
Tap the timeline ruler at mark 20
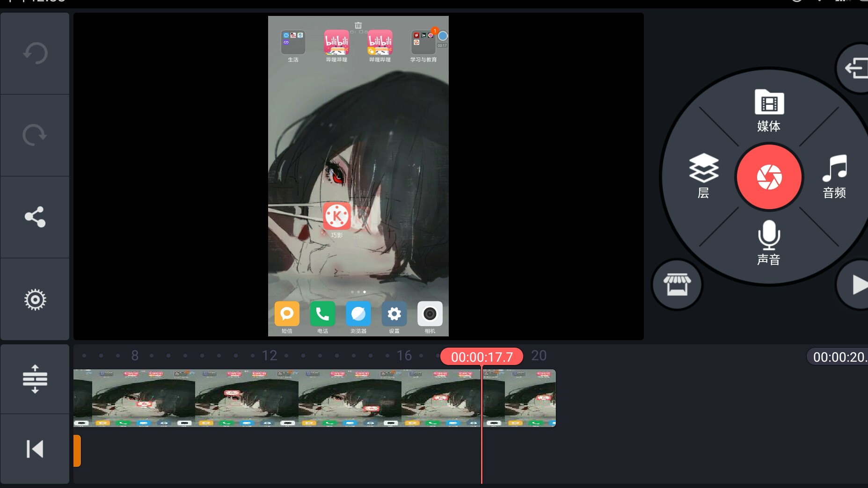(x=539, y=356)
